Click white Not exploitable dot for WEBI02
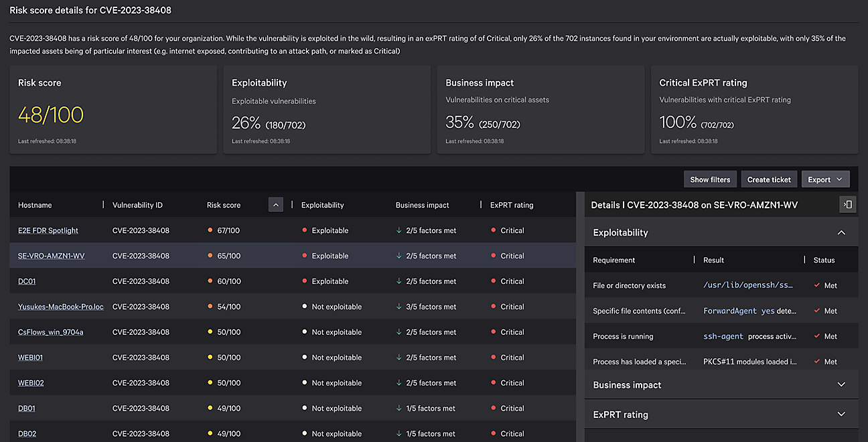The width and height of the screenshot is (868, 442). (305, 383)
